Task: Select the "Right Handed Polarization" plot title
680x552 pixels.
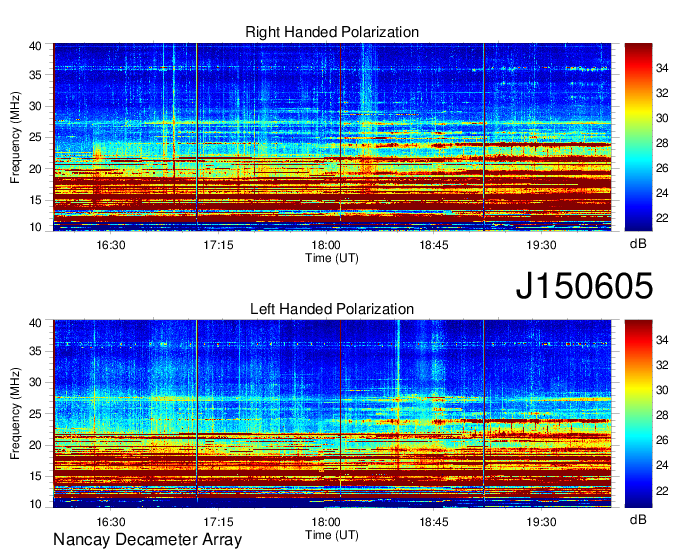Action: [332, 32]
